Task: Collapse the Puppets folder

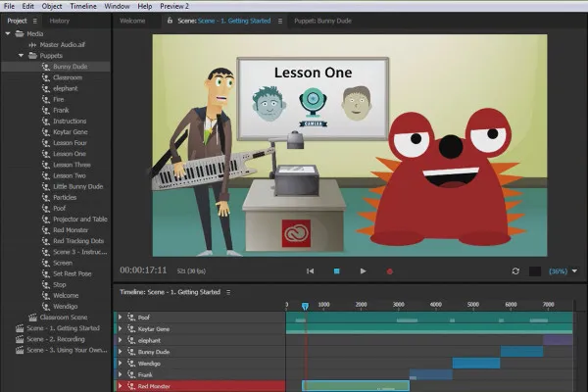Action: (x=21, y=56)
